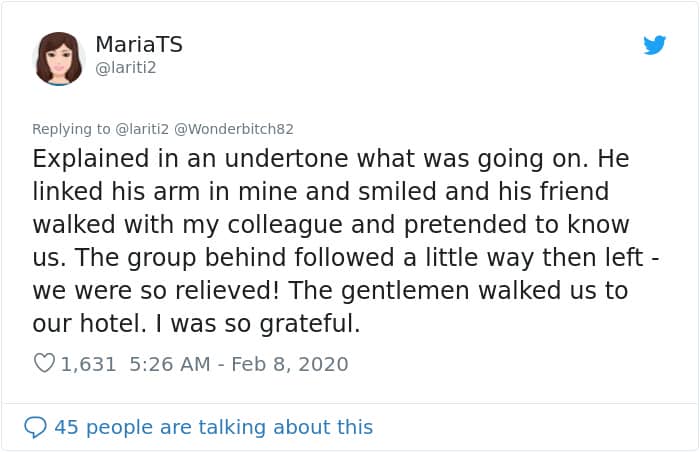
Task: Open '45 people are talking about this'
Action: click(x=213, y=427)
